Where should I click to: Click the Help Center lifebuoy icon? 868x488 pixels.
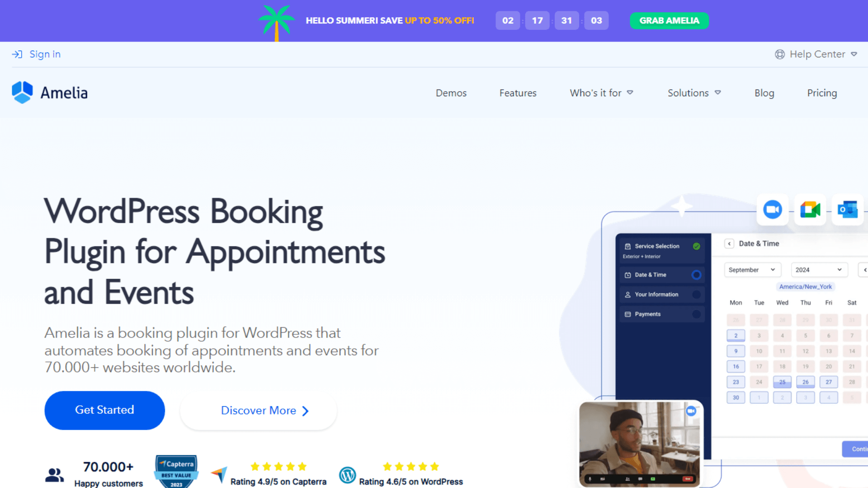click(780, 54)
